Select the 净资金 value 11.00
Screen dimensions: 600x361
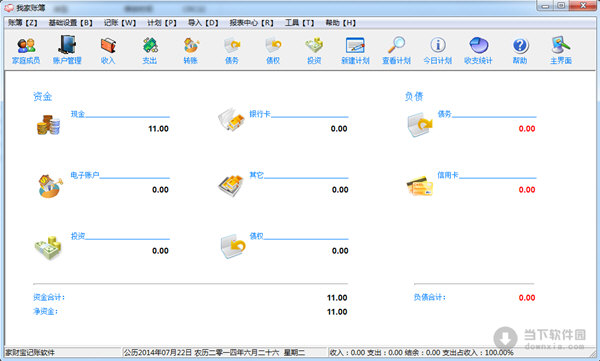[x=337, y=312]
